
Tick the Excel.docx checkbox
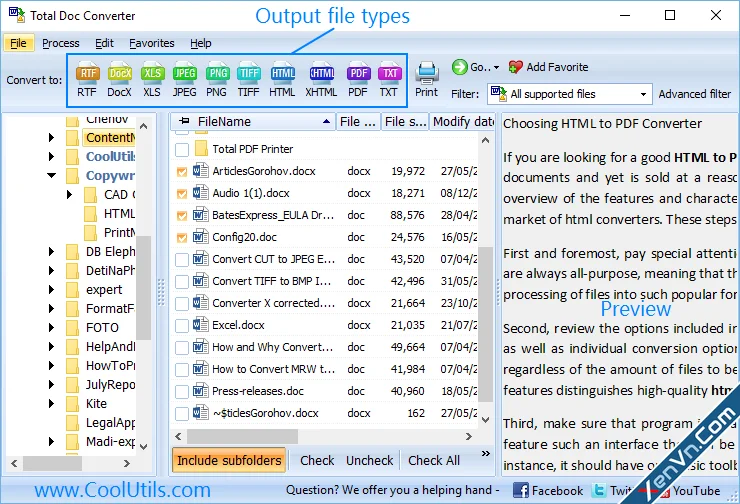tap(182, 326)
